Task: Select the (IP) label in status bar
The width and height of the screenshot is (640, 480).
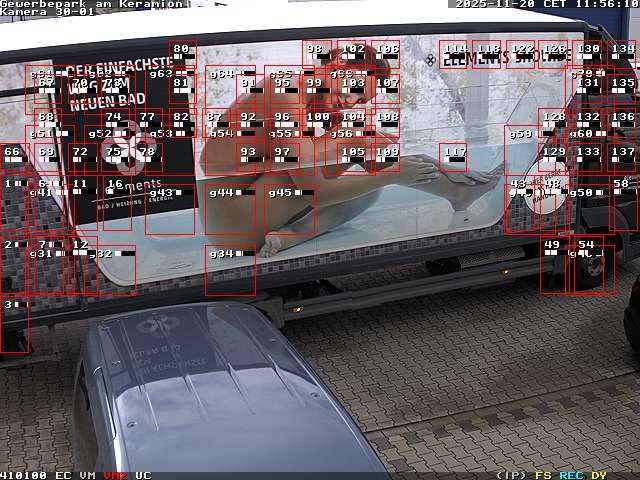Action: click(x=511, y=475)
